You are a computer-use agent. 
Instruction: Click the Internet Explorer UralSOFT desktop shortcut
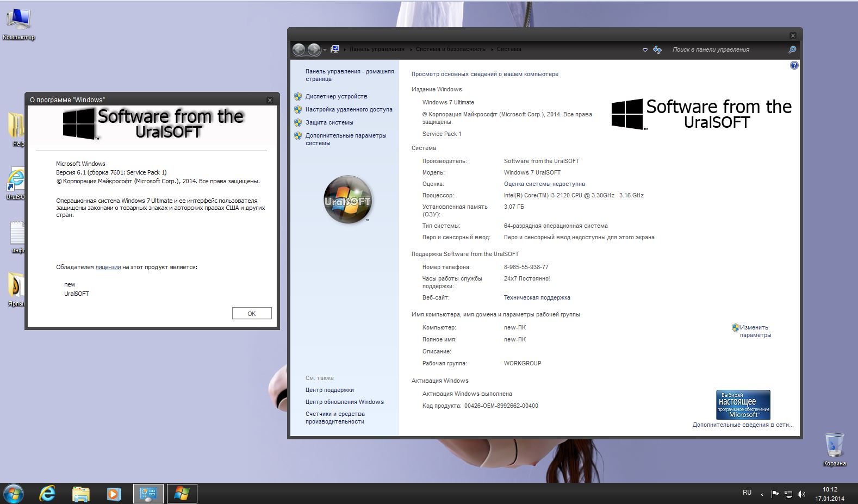point(16,184)
